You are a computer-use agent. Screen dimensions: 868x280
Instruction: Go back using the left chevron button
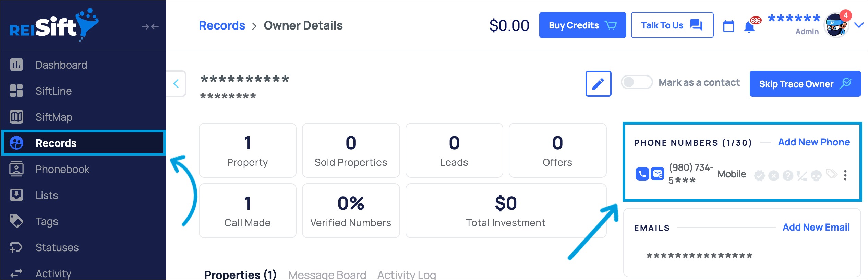[x=176, y=83]
